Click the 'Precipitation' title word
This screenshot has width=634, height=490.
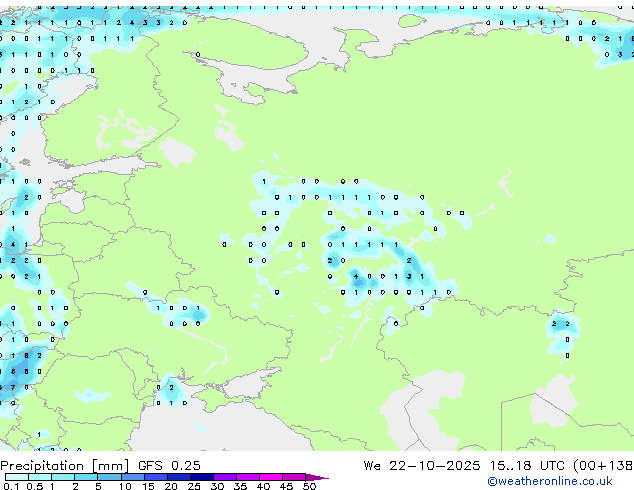(42, 466)
